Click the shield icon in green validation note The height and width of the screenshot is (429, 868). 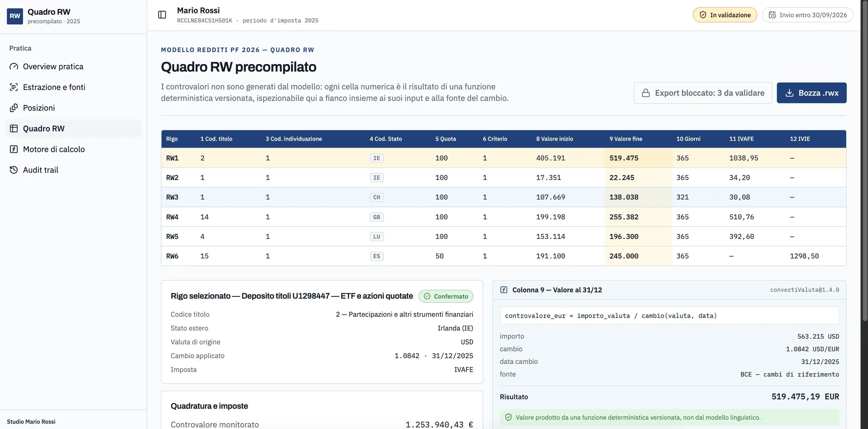click(x=508, y=417)
